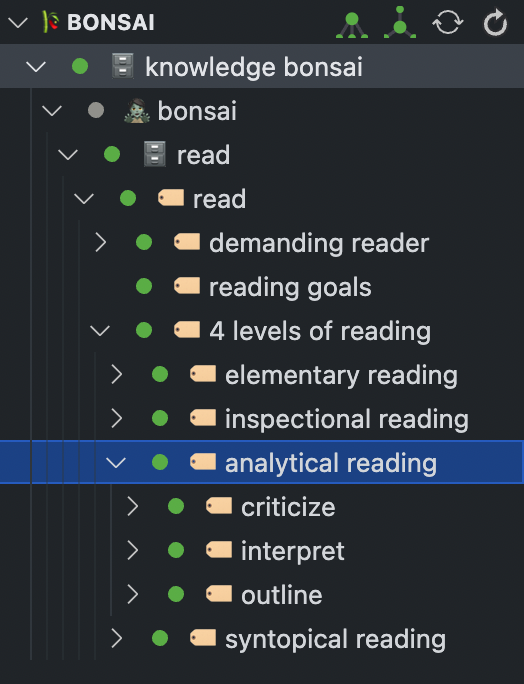Click the tag icon beside criticize
The image size is (524, 684).
(x=219, y=506)
